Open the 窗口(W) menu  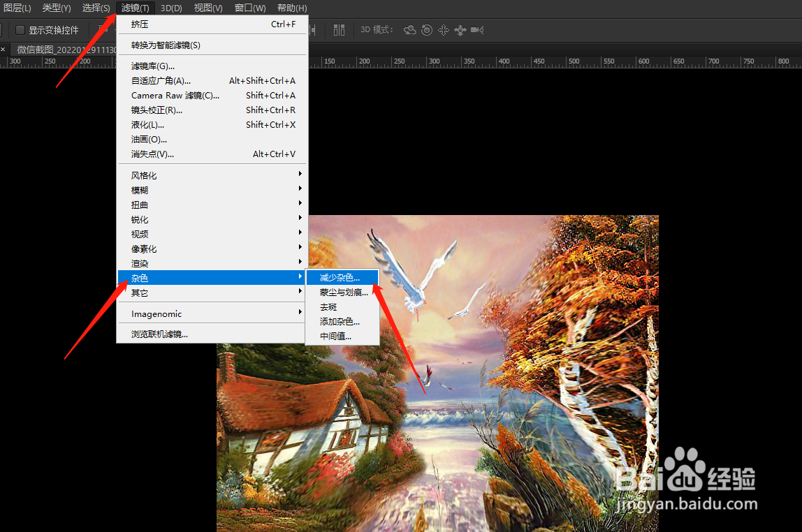[250, 8]
